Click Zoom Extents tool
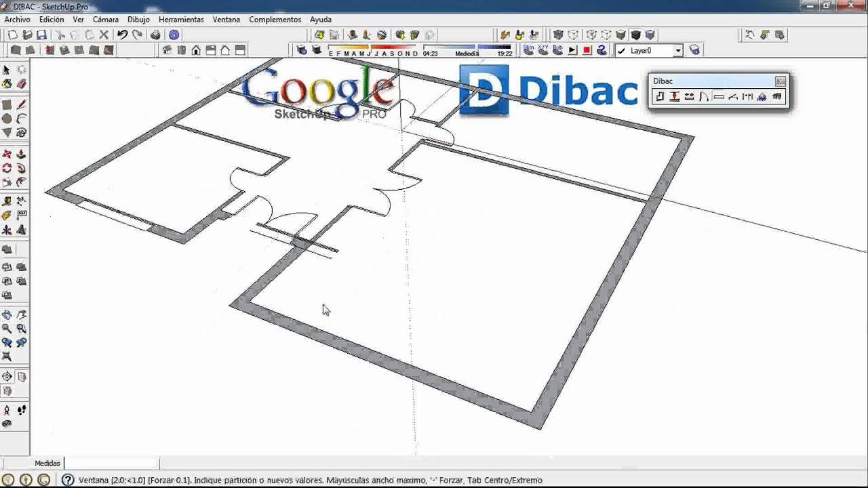The image size is (868, 488). (7, 357)
